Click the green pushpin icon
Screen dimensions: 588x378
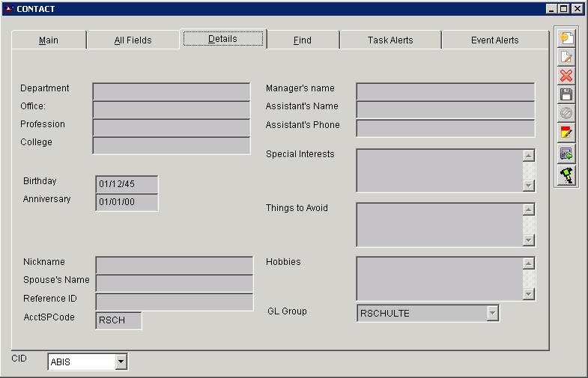[x=566, y=175]
